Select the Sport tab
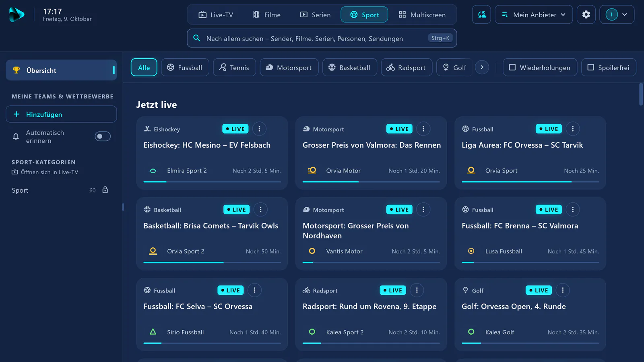Screen dimensions: 644x362 point(364,15)
